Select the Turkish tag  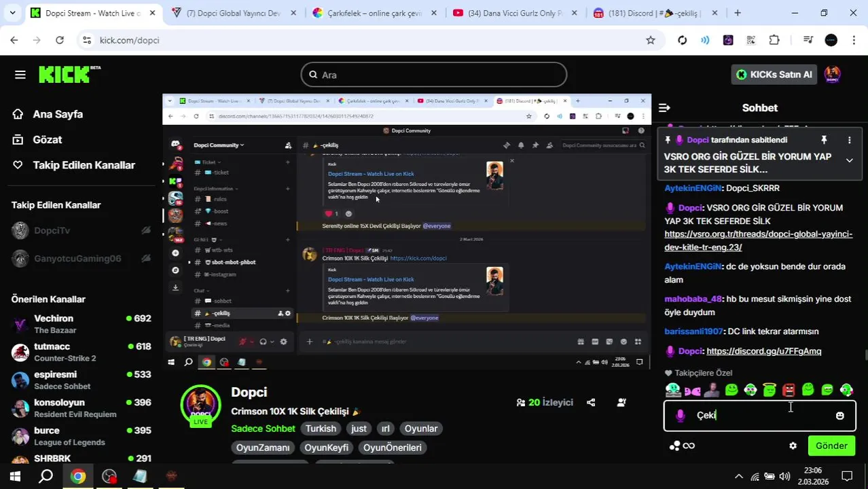pos(321,429)
